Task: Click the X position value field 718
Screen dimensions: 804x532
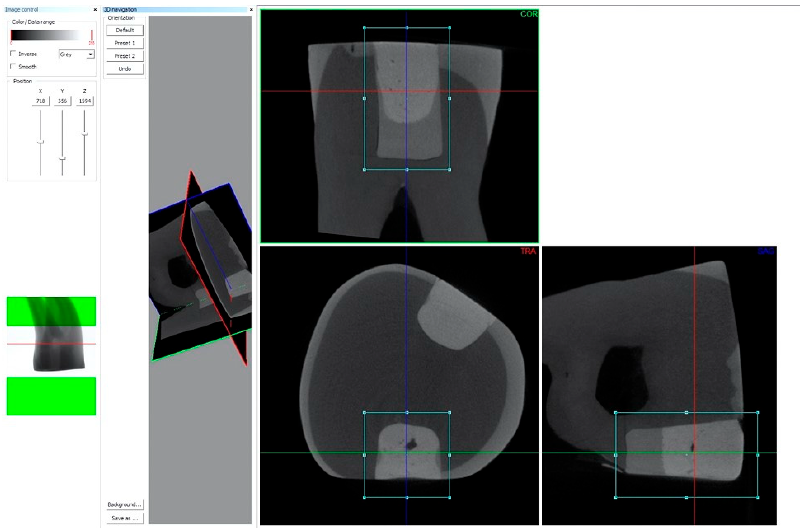Action: (40, 101)
